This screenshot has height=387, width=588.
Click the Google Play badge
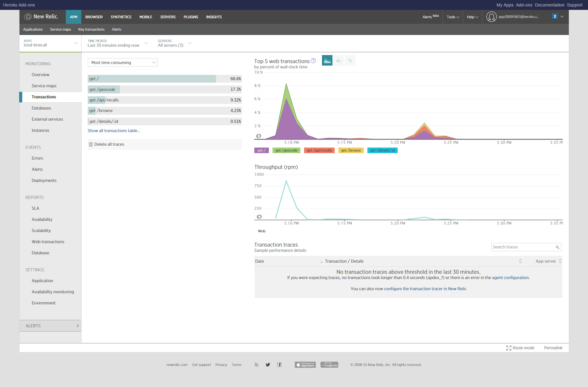329,365
